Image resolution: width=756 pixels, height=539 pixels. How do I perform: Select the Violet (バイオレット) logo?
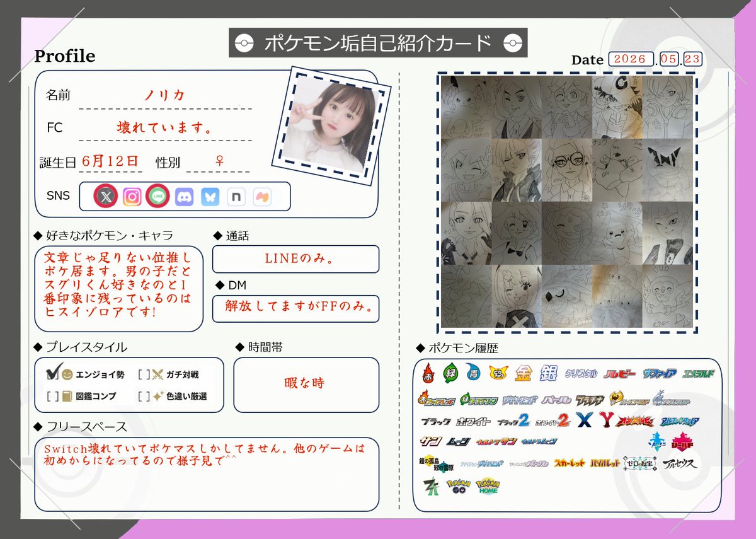coord(604,463)
